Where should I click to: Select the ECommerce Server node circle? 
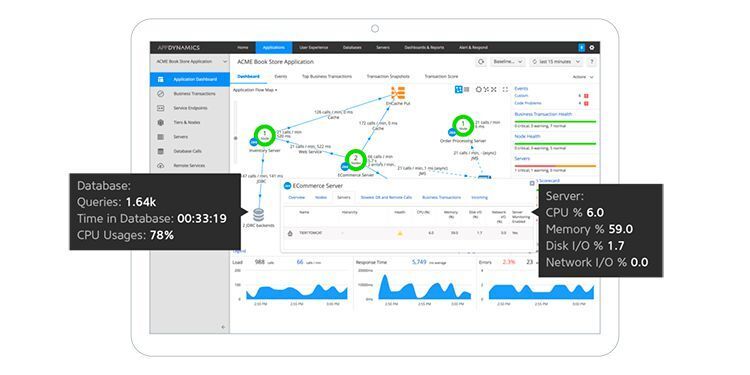355,159
